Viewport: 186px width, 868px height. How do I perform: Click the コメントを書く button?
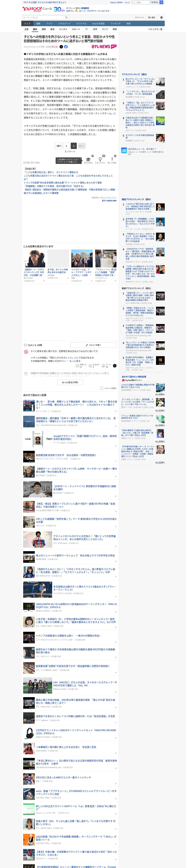tap(93, 345)
